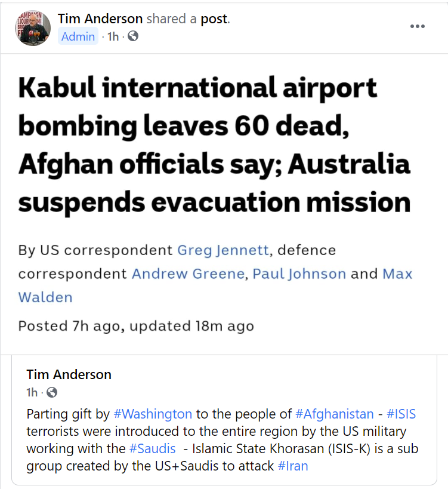Click the #Iran hashtag
The height and width of the screenshot is (489, 448).
(x=293, y=466)
